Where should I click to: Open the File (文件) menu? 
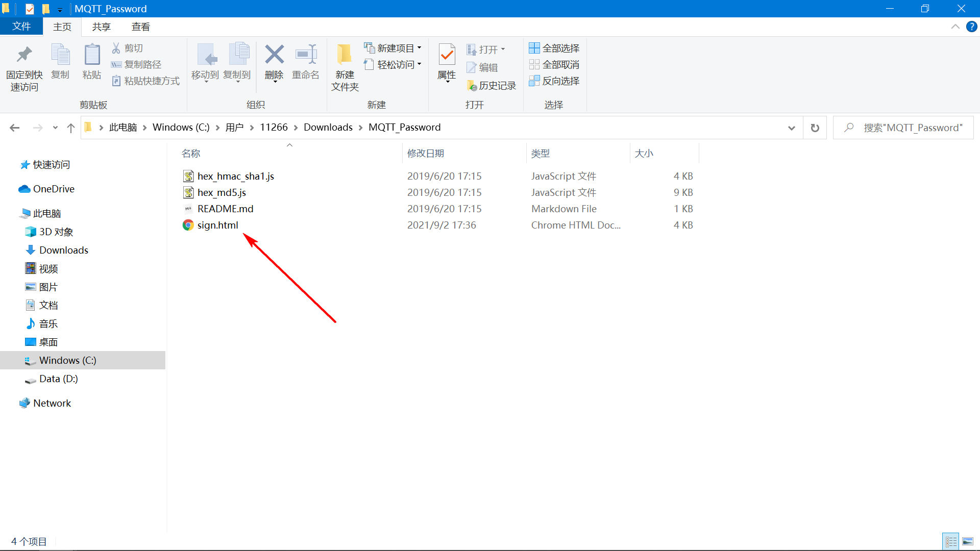[21, 27]
